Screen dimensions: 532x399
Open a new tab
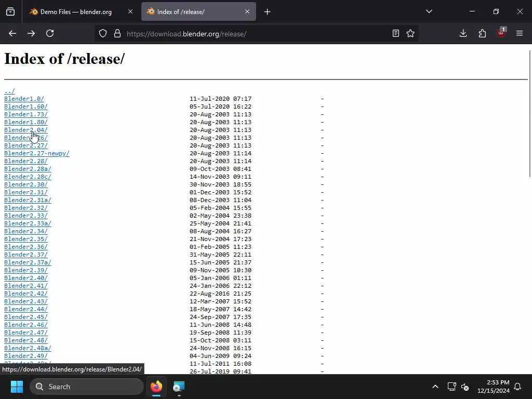268,12
